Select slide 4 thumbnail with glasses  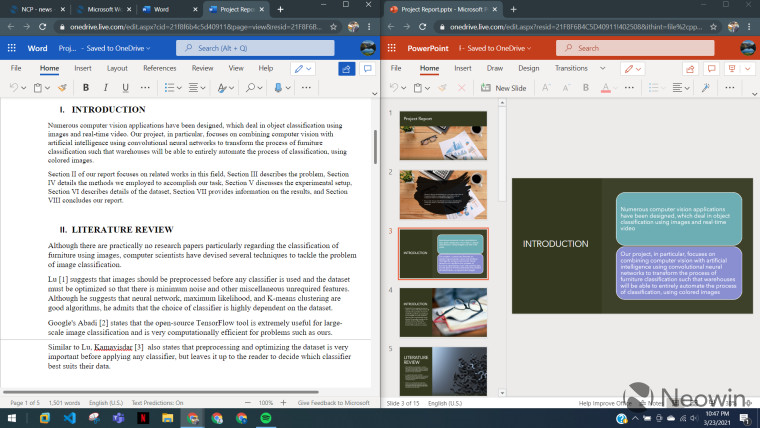click(x=443, y=312)
